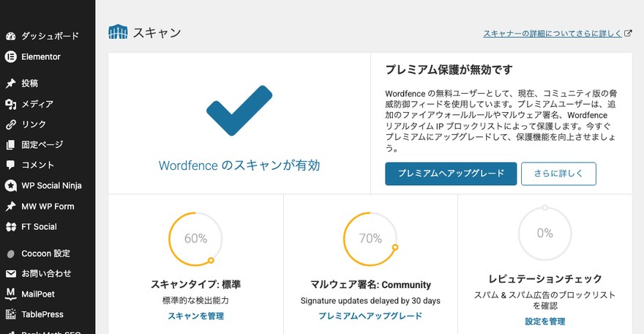Viewport: 644px width, 334px height.
Task: Click the 60% scan type progress circle
Action: click(x=195, y=239)
